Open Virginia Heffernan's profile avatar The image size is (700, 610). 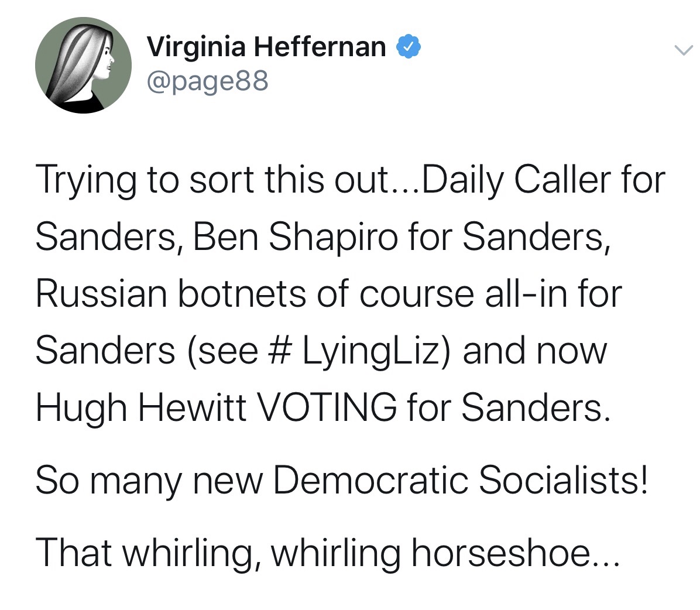click(84, 65)
